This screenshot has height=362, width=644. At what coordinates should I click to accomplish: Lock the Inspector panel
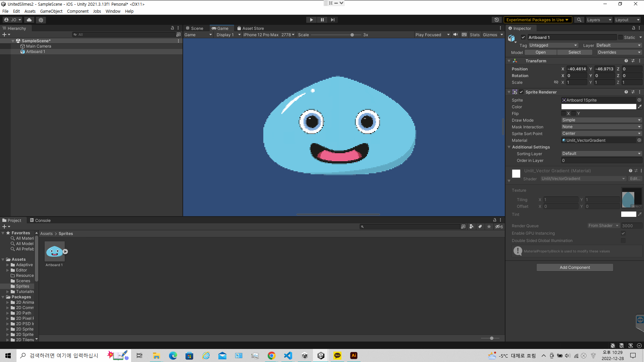point(634,28)
